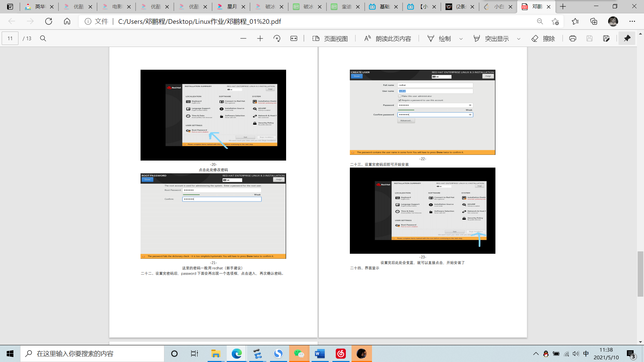
Task: Open the browser home page
Action: (67, 21)
